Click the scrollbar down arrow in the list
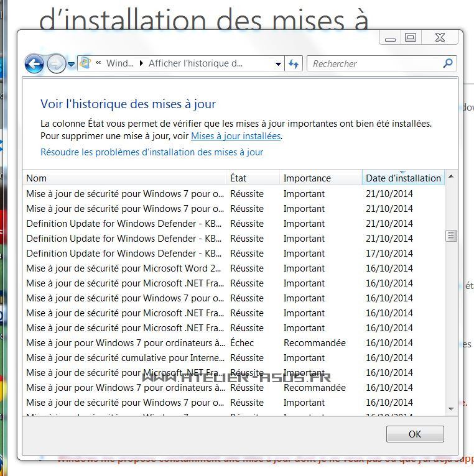 tap(451, 409)
